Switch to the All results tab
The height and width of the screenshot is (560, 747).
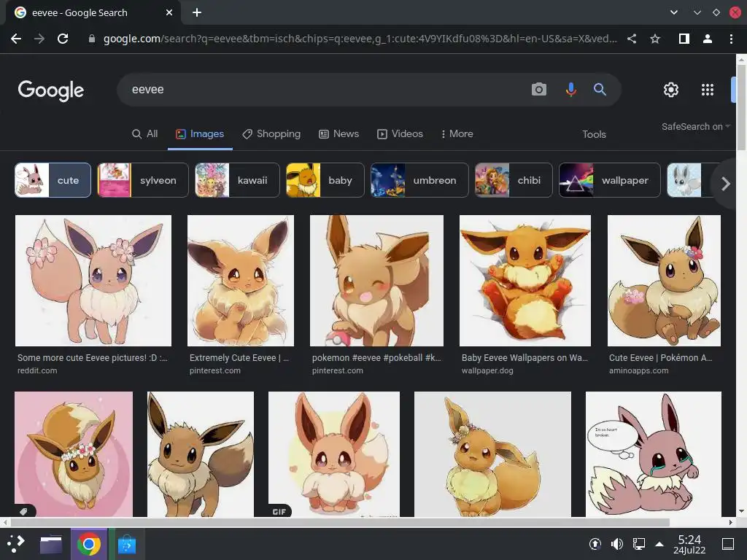pyautogui.click(x=145, y=134)
